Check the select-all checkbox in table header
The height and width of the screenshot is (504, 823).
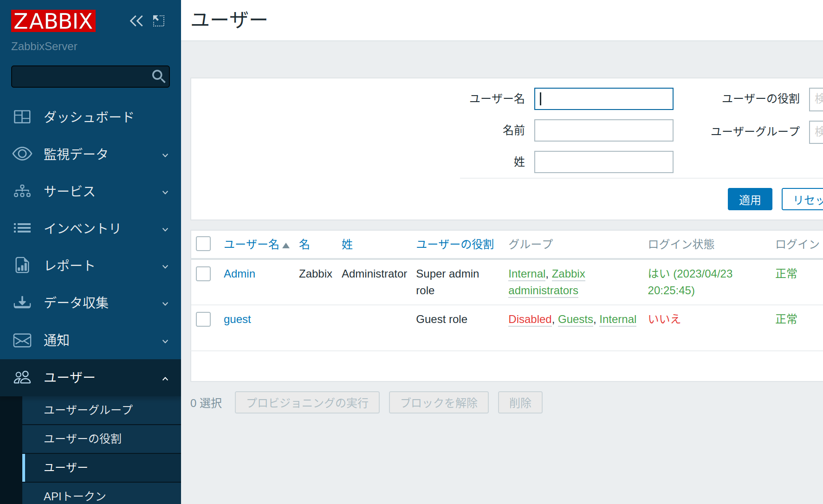click(203, 243)
